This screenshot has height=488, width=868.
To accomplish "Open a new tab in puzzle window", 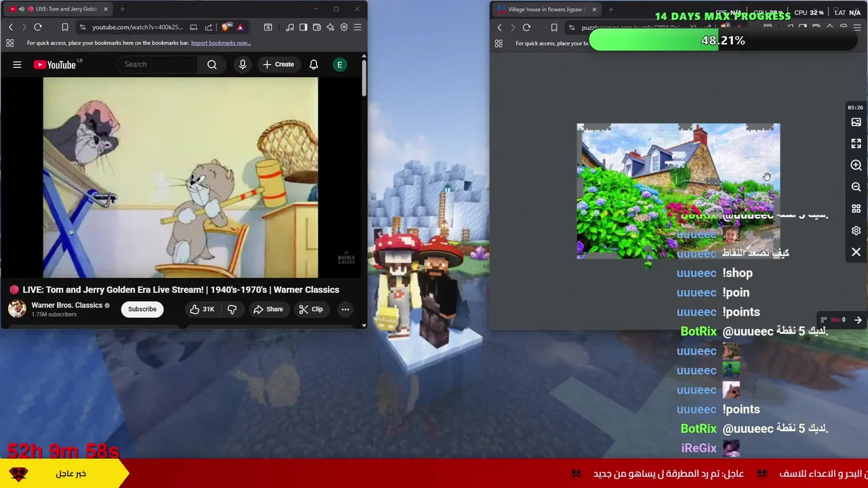I will (611, 9).
